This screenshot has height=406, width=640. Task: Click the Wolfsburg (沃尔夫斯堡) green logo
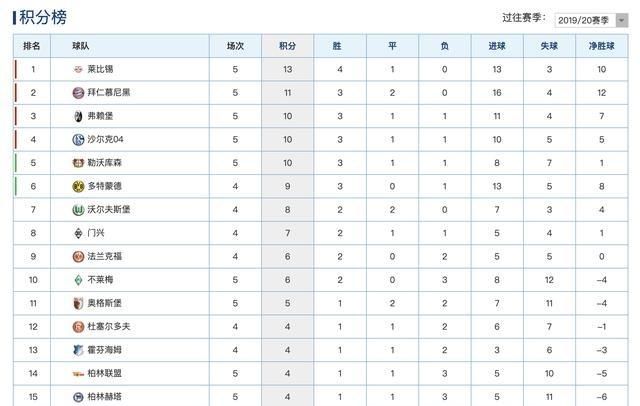78,210
